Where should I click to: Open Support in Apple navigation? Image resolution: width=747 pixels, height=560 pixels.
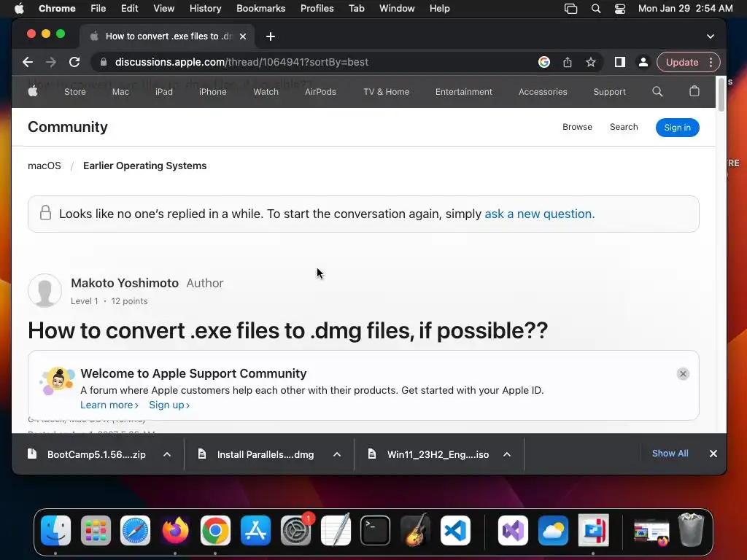(609, 91)
